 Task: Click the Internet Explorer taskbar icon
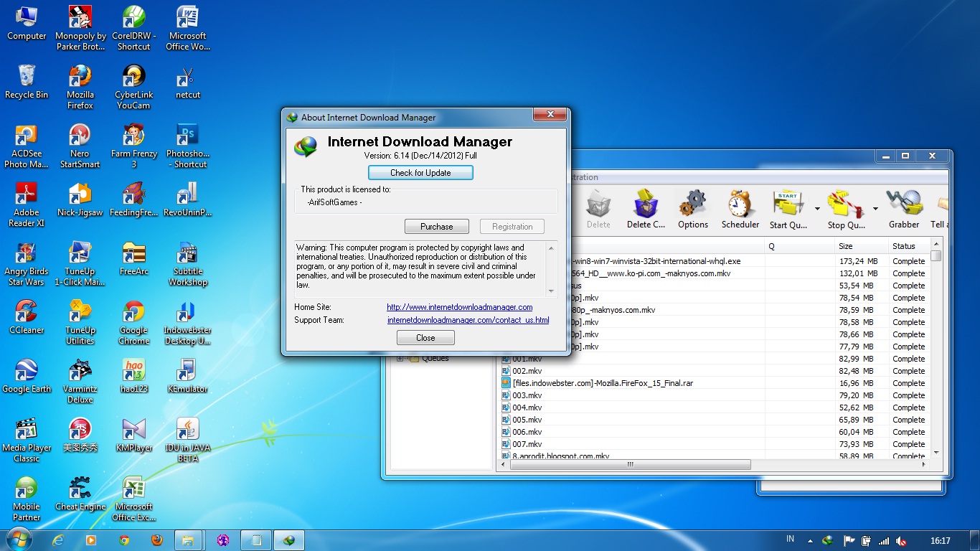click(58, 540)
